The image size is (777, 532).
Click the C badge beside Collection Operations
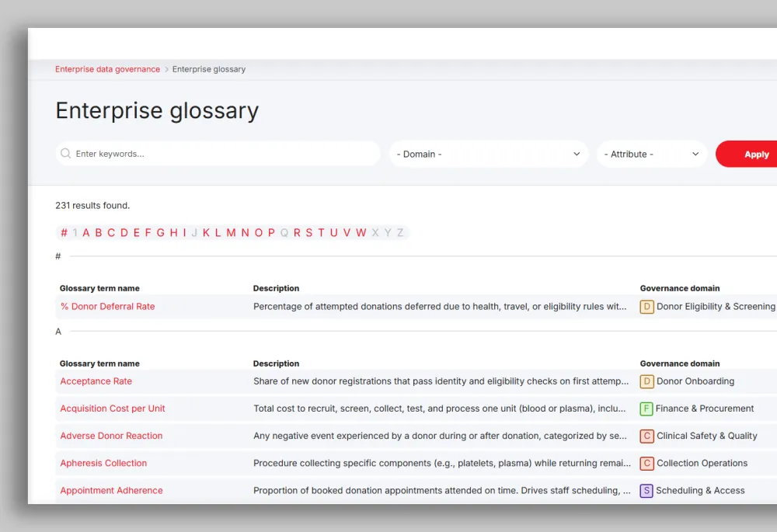coord(646,463)
